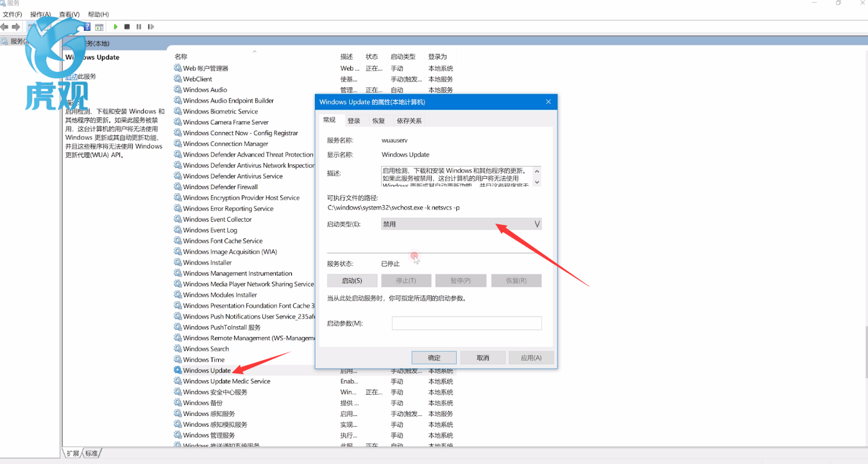This screenshot has width=868, height=464.
Task: Click the 暂停(P) button
Action: [x=460, y=281]
